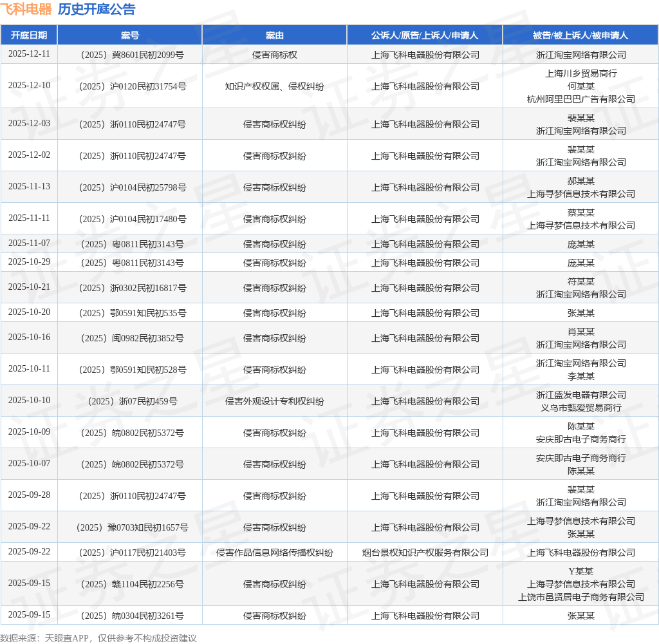The image size is (659, 644).
Task: Click plaintiff 烟台景权知识产权服务有限公司
Action: pos(425,553)
